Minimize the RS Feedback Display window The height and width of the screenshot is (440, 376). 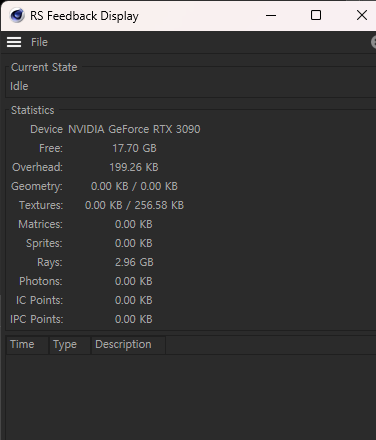271,15
